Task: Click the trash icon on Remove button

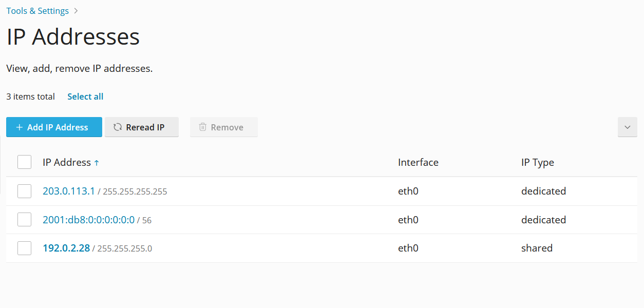Action: click(x=203, y=127)
